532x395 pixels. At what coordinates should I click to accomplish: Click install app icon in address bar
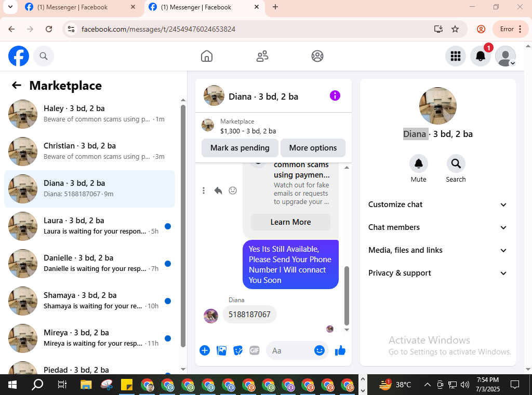(x=438, y=29)
